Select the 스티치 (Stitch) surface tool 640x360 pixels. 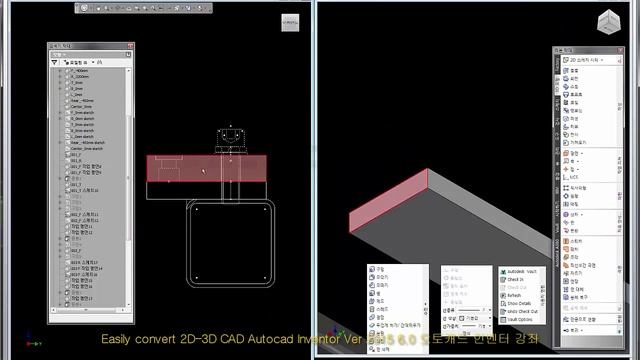pos(573,241)
